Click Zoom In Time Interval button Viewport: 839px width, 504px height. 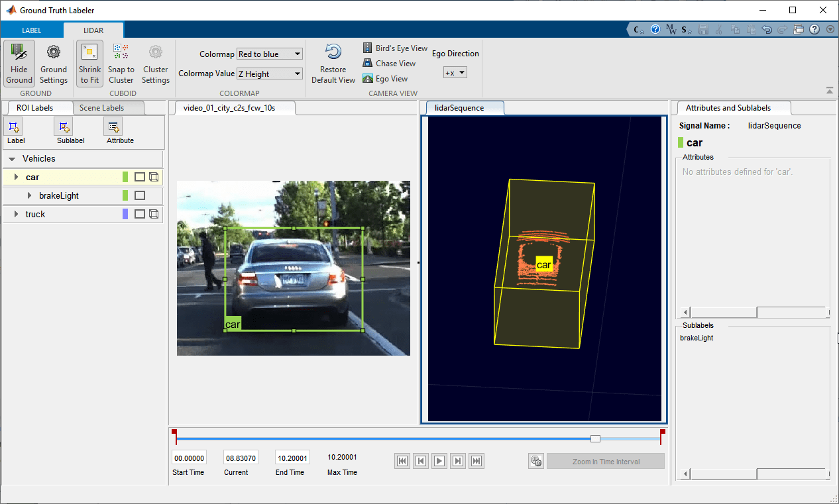[606, 462]
